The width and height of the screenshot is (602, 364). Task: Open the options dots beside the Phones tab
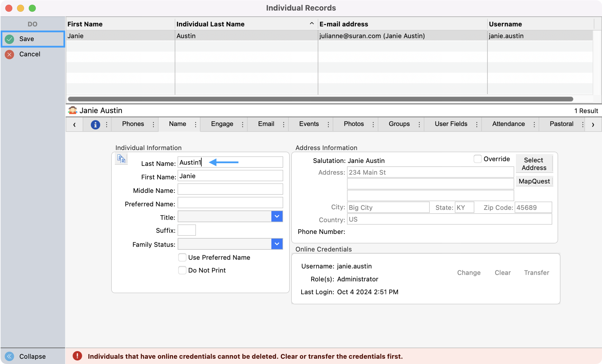pyautogui.click(x=153, y=124)
